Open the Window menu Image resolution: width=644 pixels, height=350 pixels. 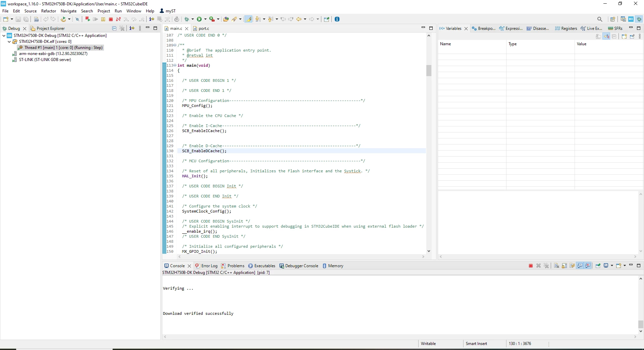point(133,11)
